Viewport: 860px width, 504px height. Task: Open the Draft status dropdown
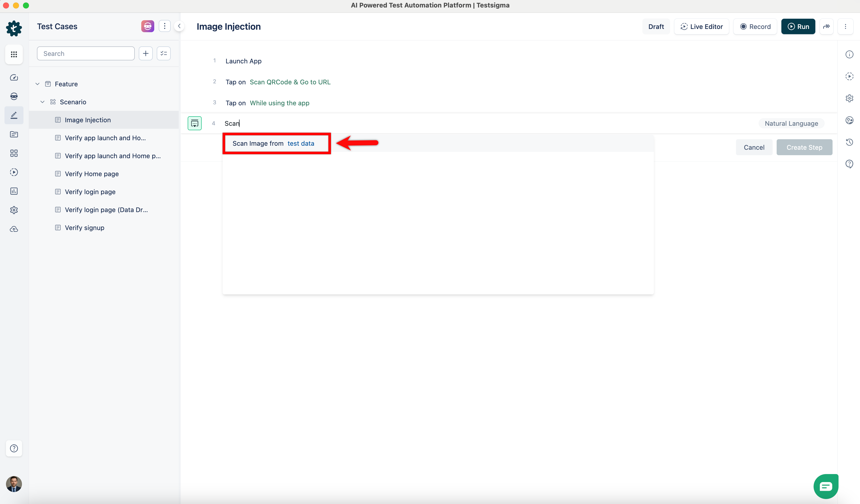pyautogui.click(x=656, y=27)
